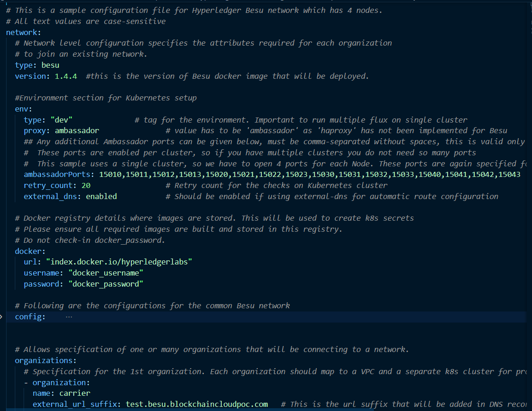Image resolution: width=532 pixels, height=411 pixels.
Task: Click port 15043 in ambassadorPorts list
Action: point(509,174)
